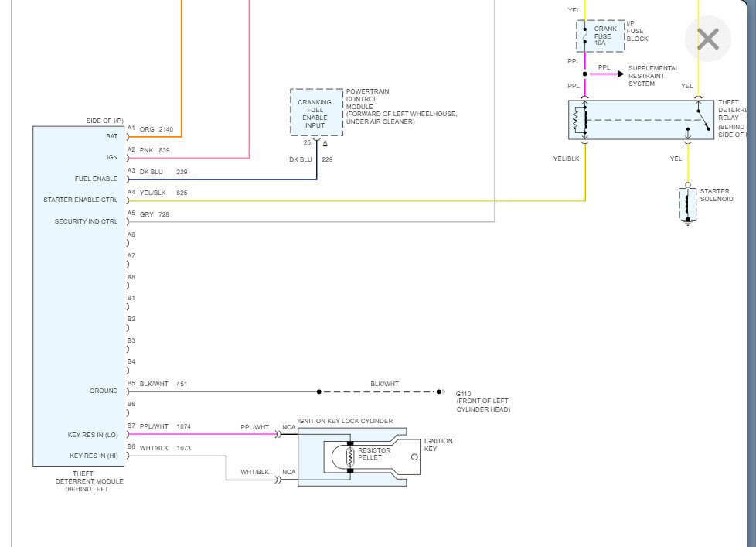This screenshot has height=547, width=756.
Task: Click the 'G110' ground label
Action: [463, 394]
